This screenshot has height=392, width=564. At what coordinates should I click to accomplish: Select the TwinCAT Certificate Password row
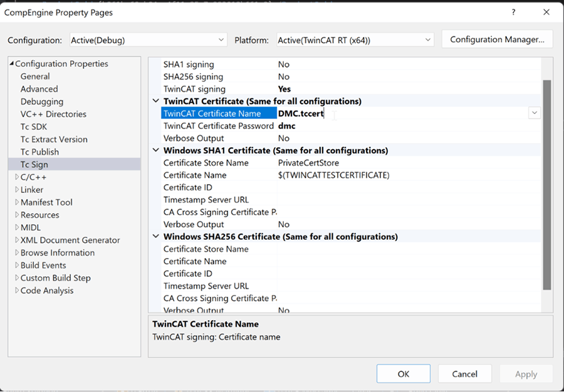coord(351,126)
